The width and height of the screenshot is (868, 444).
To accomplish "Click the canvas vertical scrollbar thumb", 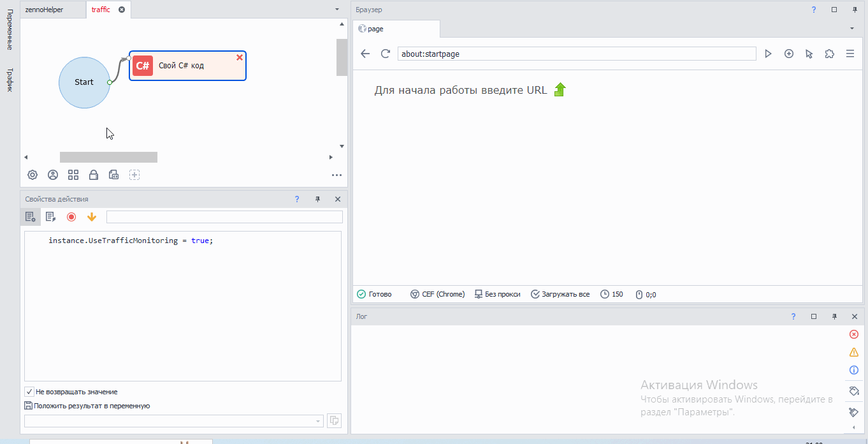I will point(342,57).
